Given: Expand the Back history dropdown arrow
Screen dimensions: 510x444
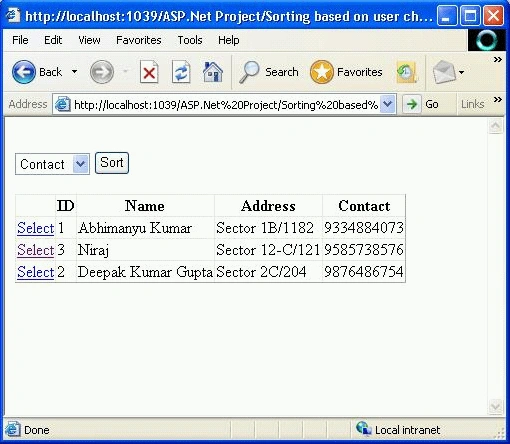Looking at the screenshot, I should click(x=74, y=72).
